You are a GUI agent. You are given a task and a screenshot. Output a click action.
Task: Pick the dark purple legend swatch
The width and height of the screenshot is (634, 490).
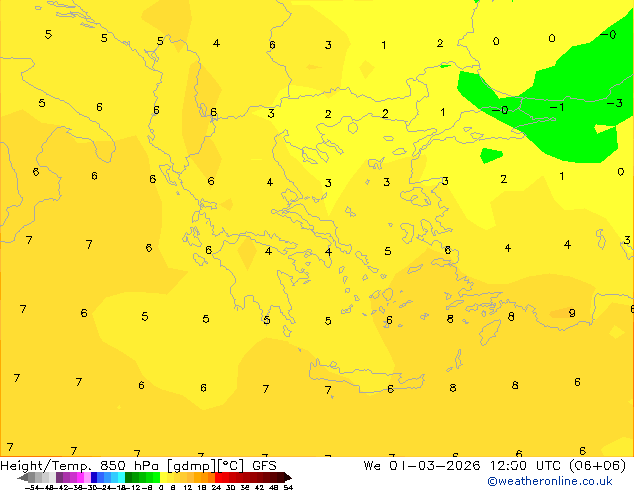[60, 477]
